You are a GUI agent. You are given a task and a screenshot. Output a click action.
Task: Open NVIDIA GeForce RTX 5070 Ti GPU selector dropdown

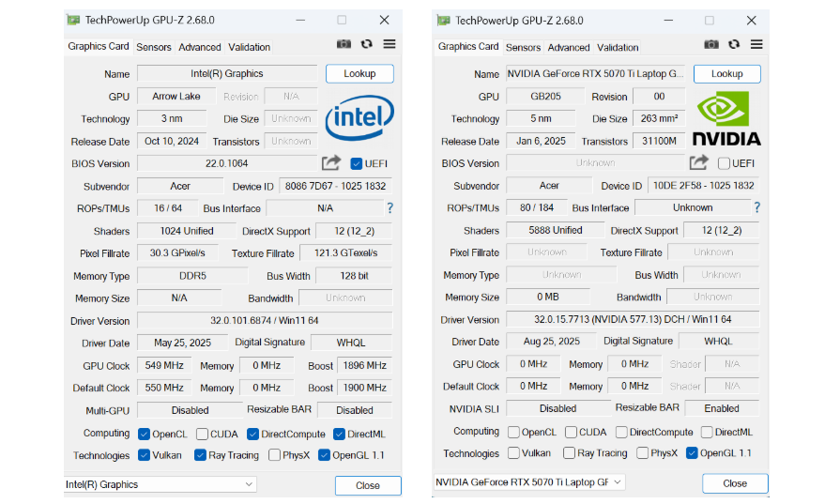(x=528, y=482)
